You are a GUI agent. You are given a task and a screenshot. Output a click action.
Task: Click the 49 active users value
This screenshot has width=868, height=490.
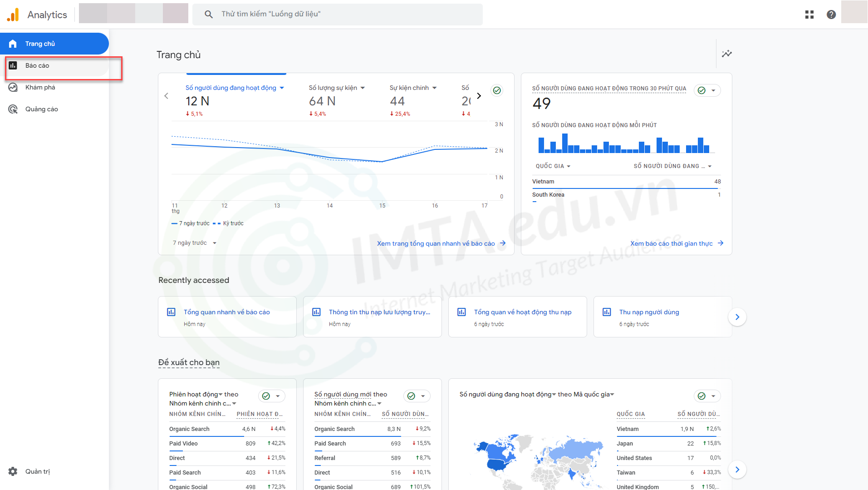pyautogui.click(x=541, y=104)
